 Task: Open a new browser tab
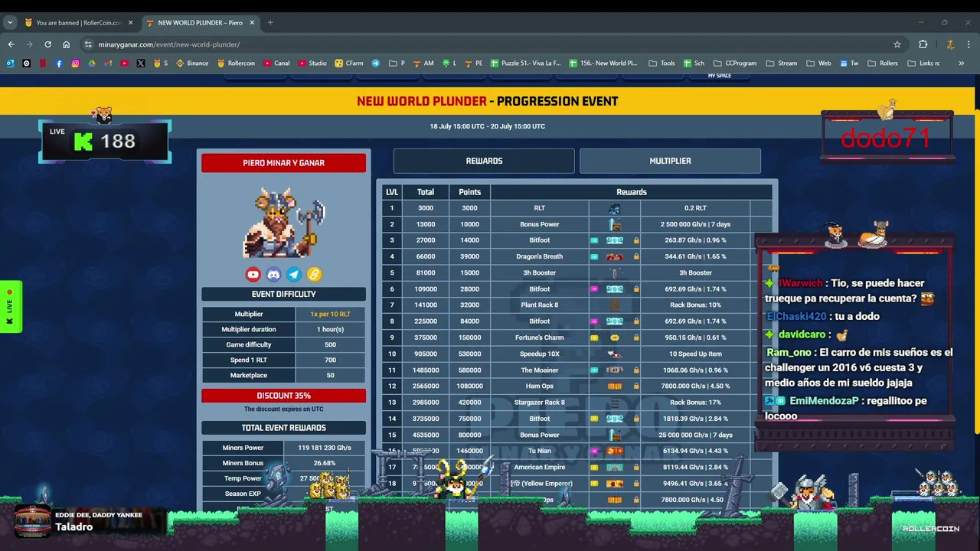(x=270, y=23)
